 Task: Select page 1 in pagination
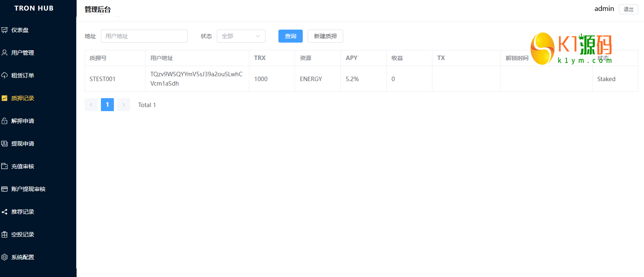[x=107, y=105]
